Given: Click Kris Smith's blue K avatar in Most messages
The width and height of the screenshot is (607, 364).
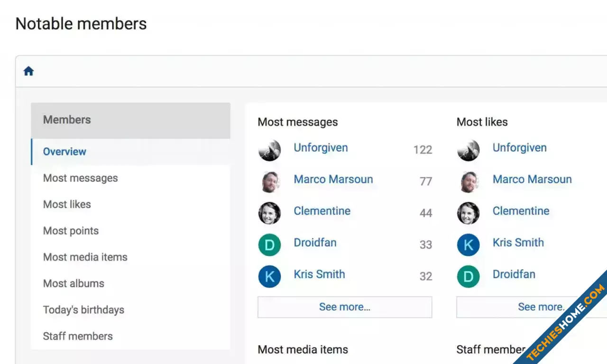Looking at the screenshot, I should pos(269,277).
